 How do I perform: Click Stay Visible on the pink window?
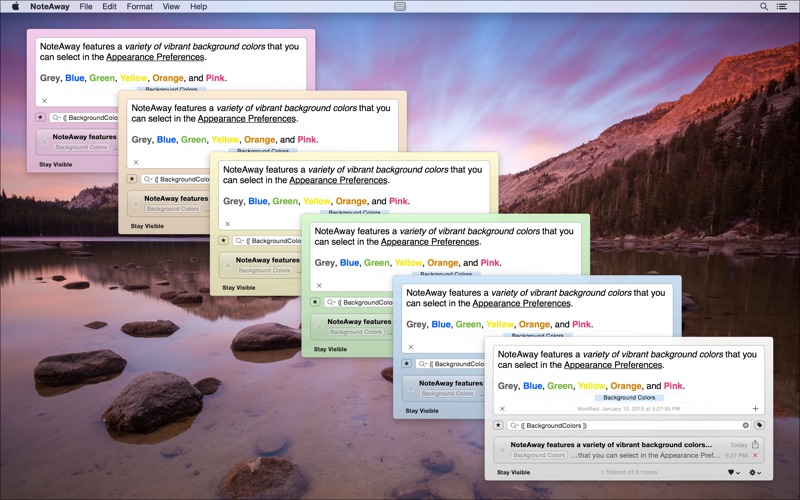pyautogui.click(x=55, y=165)
